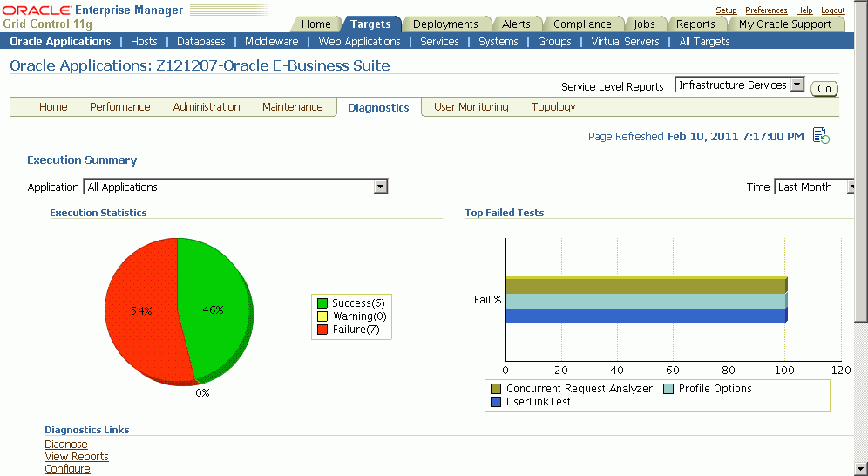The width and height of the screenshot is (868, 476).
Task: Click the vertical scrollbar down arrow
Action: [861, 469]
